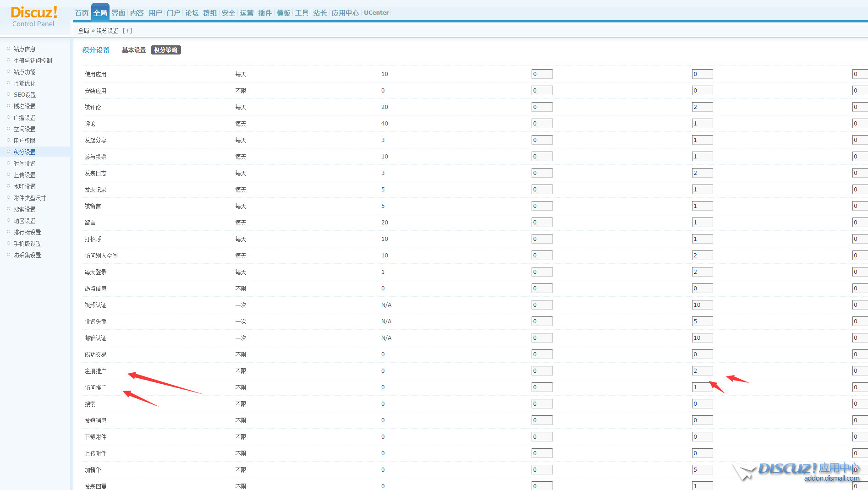Image resolution: width=868 pixels, height=490 pixels.
Task: Navigate to 水印设置 sidebar item
Action: click(x=24, y=186)
